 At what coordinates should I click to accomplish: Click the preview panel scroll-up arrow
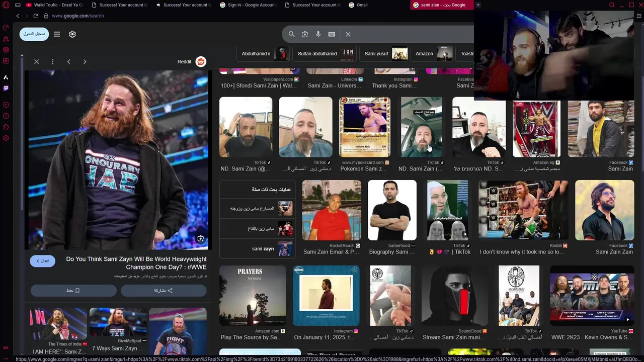(x=22, y=55)
